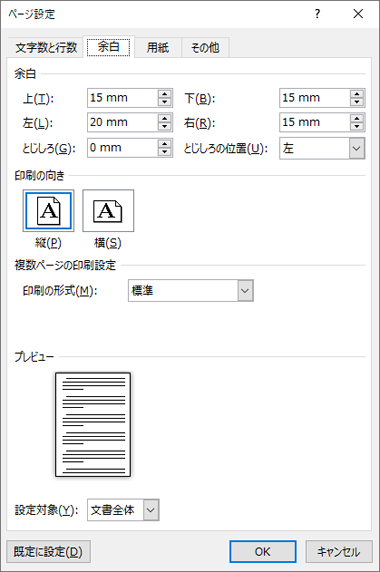Image resolution: width=380 pixels, height=572 pixels.
Task: Decrease the 右(R) margin with down arrow
Action: tap(357, 127)
